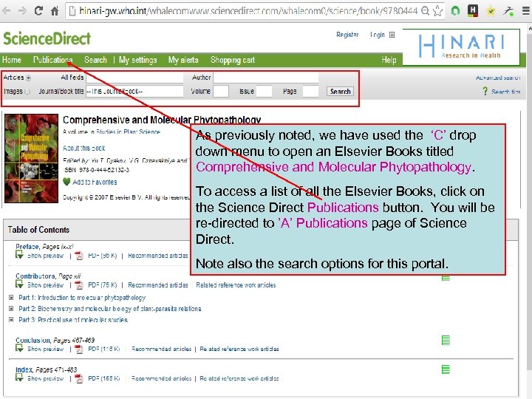Click the Journal/Book title input field

[x=134, y=92]
